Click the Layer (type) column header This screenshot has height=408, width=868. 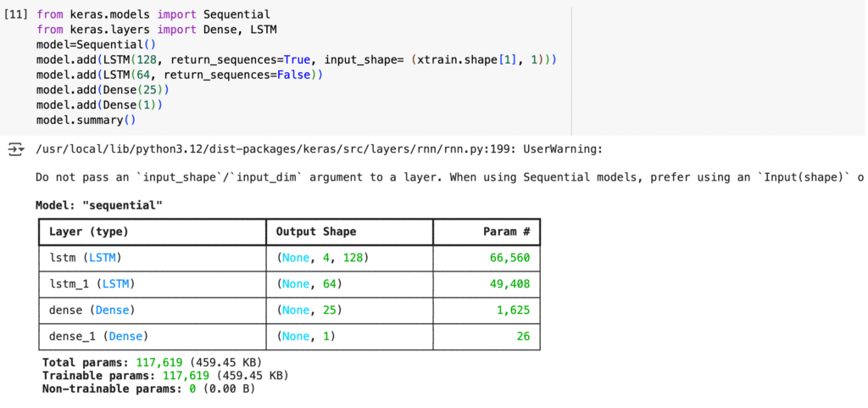[88, 232]
